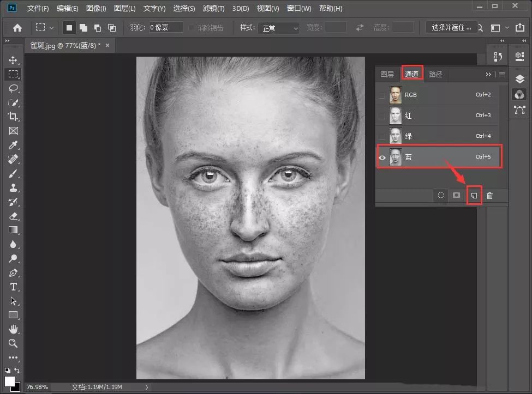The width and height of the screenshot is (532, 394).
Task: Click the create new channel icon
Action: (x=474, y=196)
